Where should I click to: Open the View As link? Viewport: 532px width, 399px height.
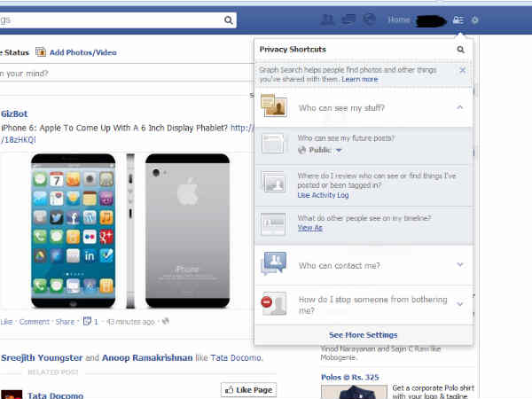309,228
